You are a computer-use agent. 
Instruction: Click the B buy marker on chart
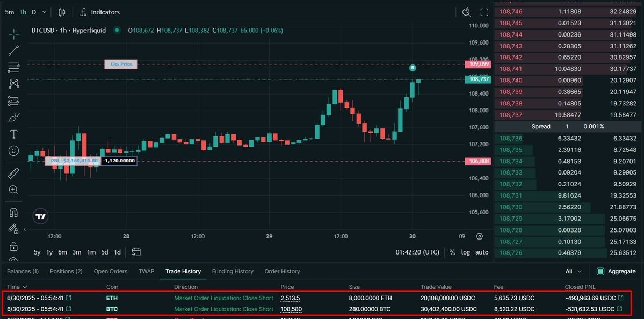tap(413, 68)
